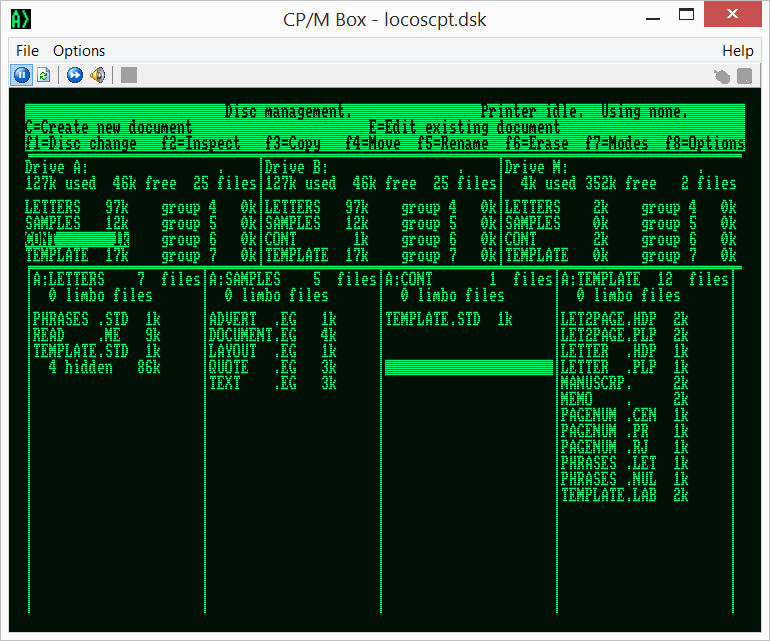Click the Pause emulation toolbar icon

pyautogui.click(x=21, y=75)
